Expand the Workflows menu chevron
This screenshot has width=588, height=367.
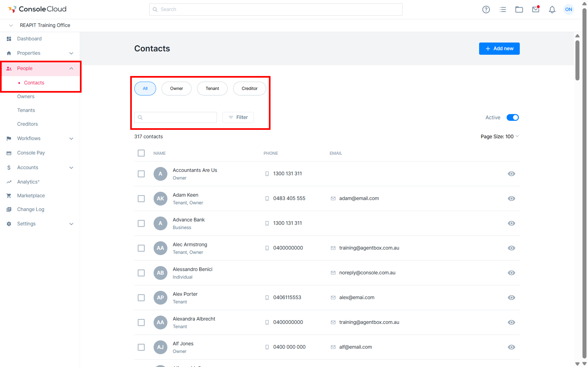[x=71, y=139]
